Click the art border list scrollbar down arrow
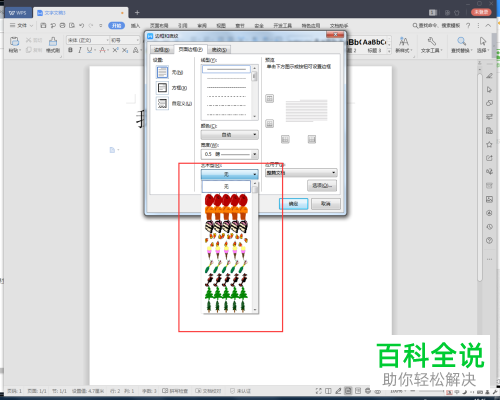Screen dimensions: 500x400 coord(255,310)
